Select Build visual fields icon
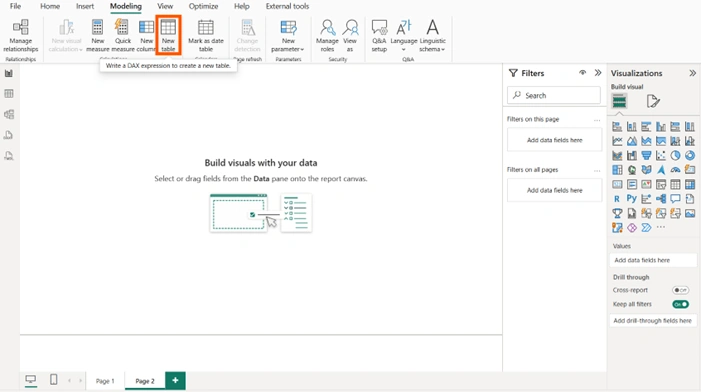 619,101
